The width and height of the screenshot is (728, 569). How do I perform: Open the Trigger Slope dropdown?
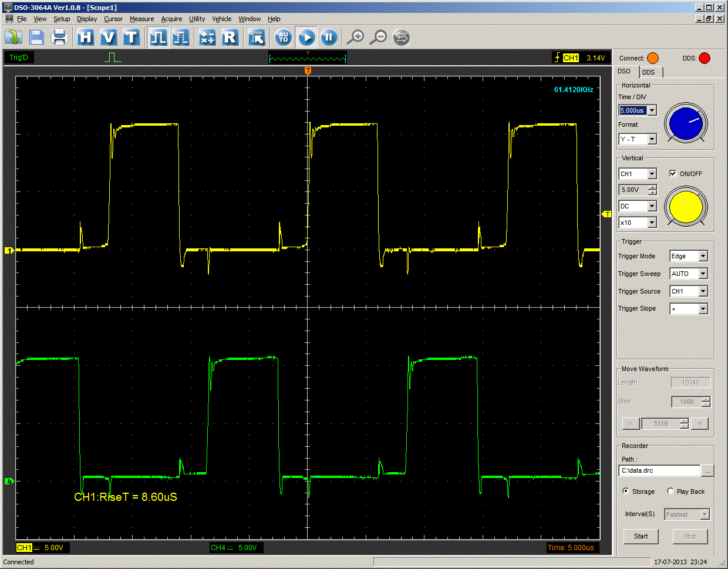[703, 309]
